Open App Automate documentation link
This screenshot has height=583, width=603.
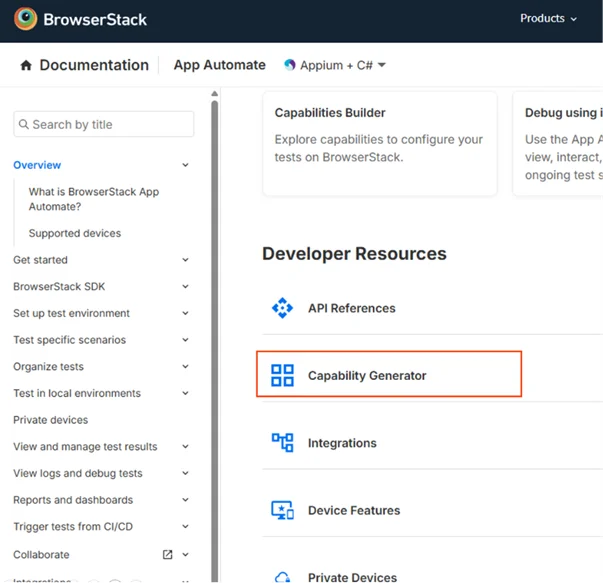(x=220, y=65)
